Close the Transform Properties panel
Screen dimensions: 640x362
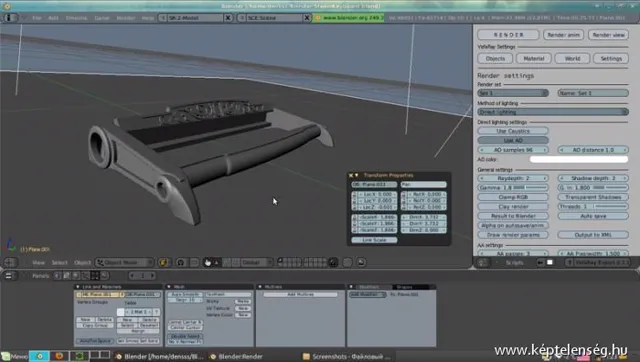click(351, 175)
